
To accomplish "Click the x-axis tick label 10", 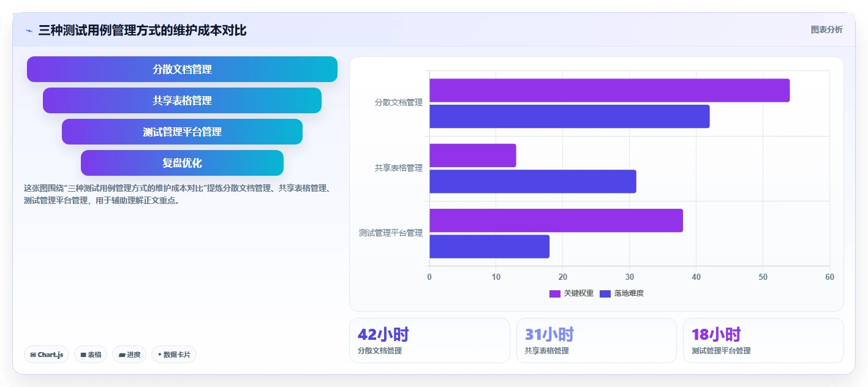I will (496, 277).
